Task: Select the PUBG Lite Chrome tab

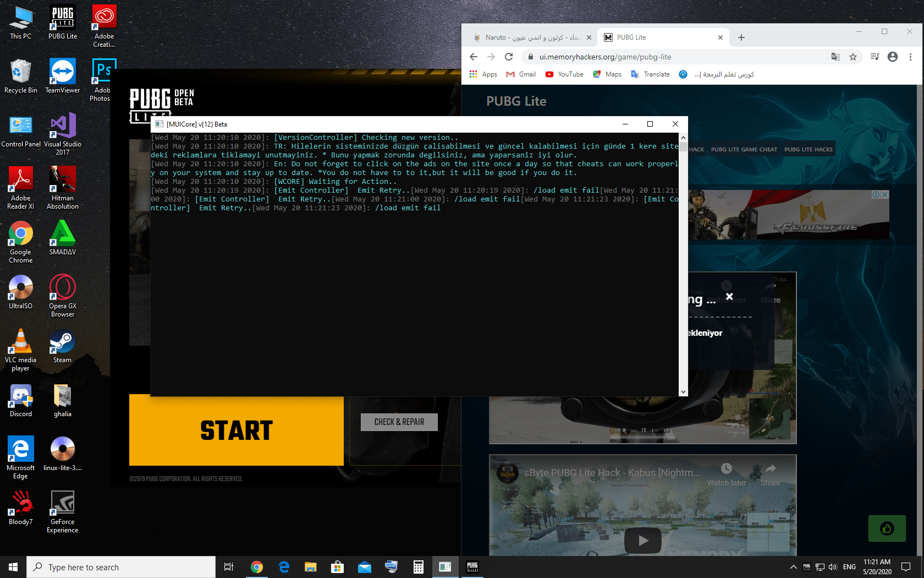Action: pyautogui.click(x=663, y=37)
